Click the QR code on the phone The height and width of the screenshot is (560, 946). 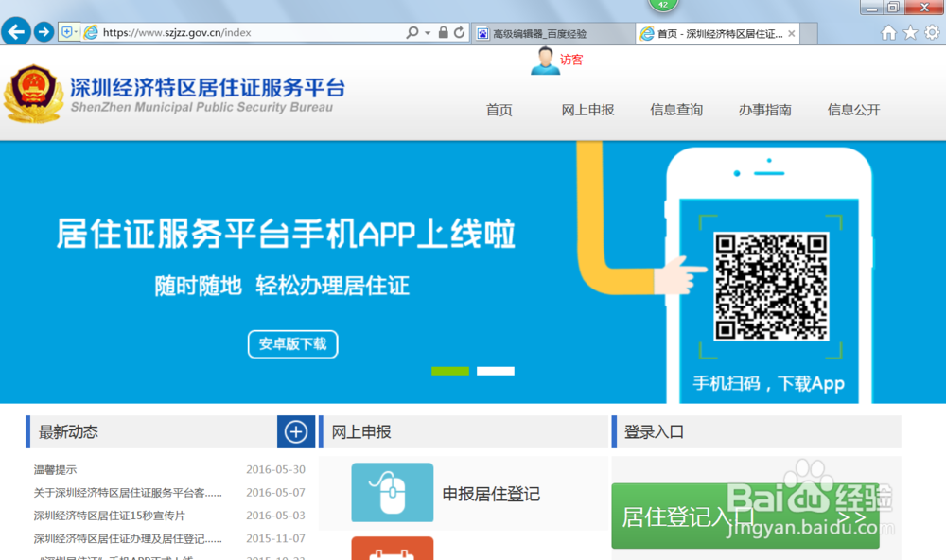click(x=771, y=287)
